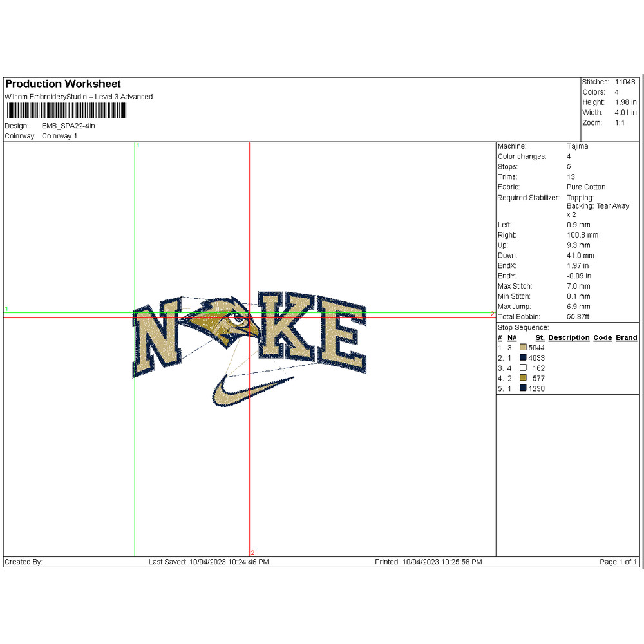644x644 pixels.
Task: Click the barcode under the worksheet title
Action: coord(65,111)
